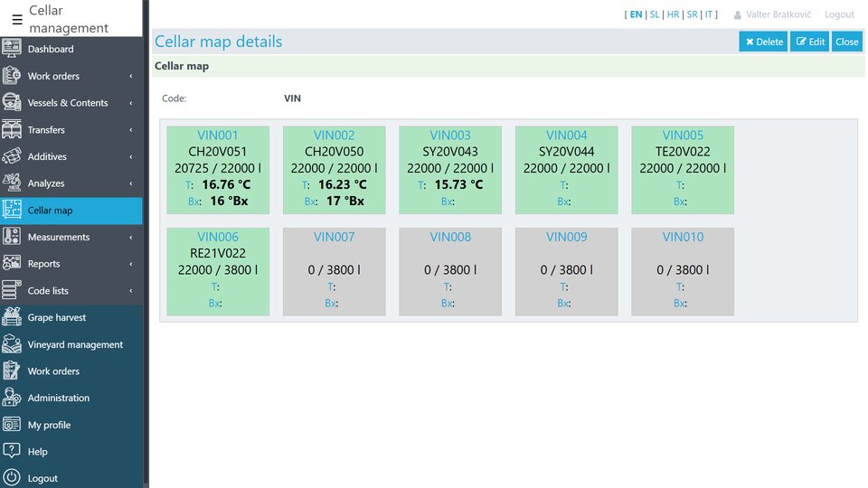
Task: Click the My profile icon
Action: point(12,425)
